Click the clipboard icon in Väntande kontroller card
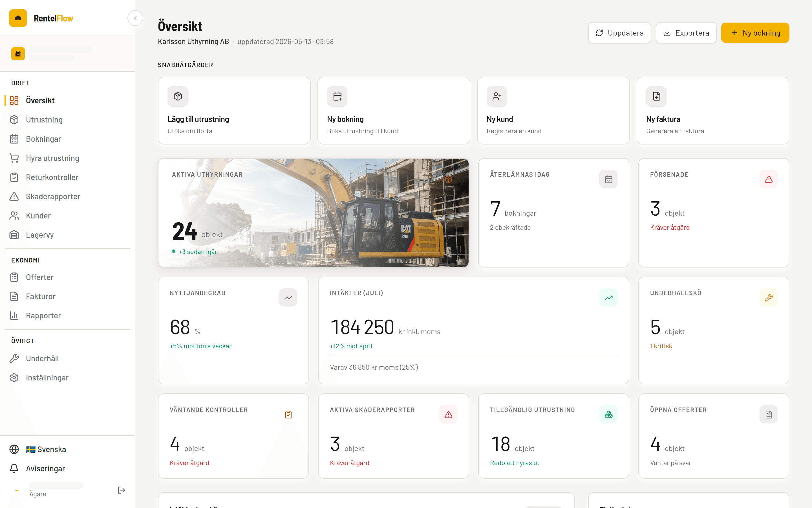Viewport: 812px width, 508px height. 288,414
